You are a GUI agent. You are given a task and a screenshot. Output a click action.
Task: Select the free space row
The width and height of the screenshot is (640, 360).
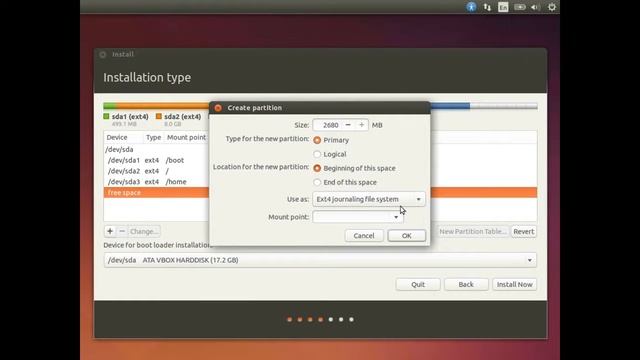coord(156,193)
